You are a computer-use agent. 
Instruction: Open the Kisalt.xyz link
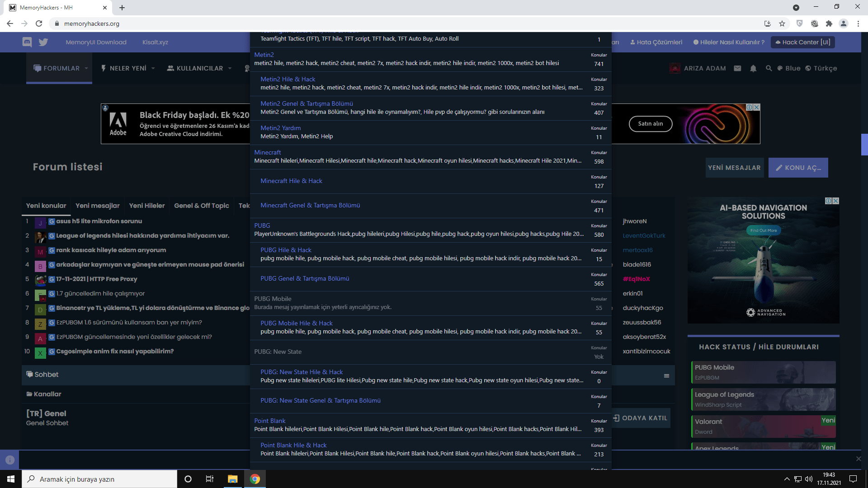pos(155,42)
